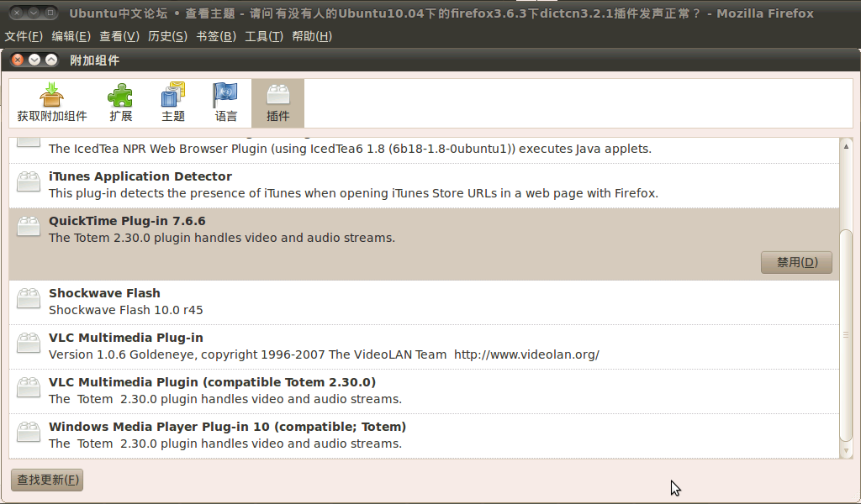Open the 查看(V) menu
This screenshot has width=861, height=504.
click(119, 36)
